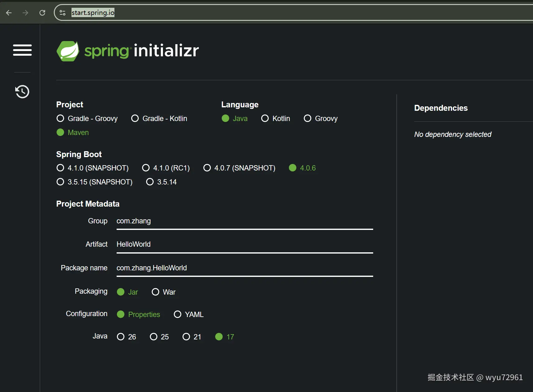Click the Package name label
The width and height of the screenshot is (533, 392).
[84, 268]
